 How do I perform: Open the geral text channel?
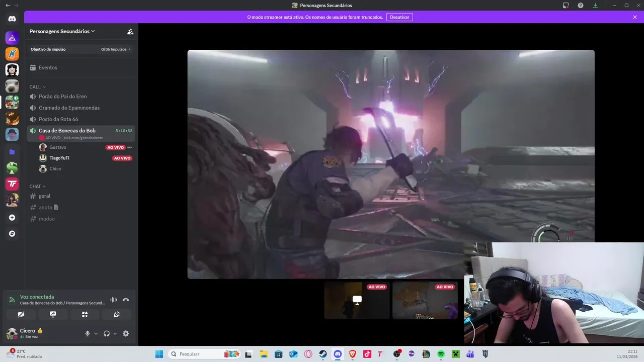(x=81, y=196)
